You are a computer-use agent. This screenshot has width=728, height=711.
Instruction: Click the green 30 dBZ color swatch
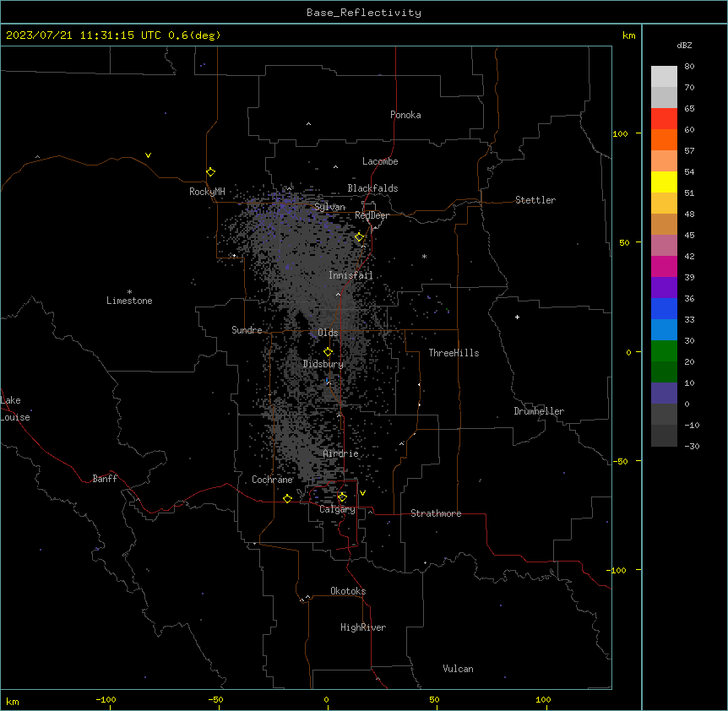pyautogui.click(x=664, y=351)
